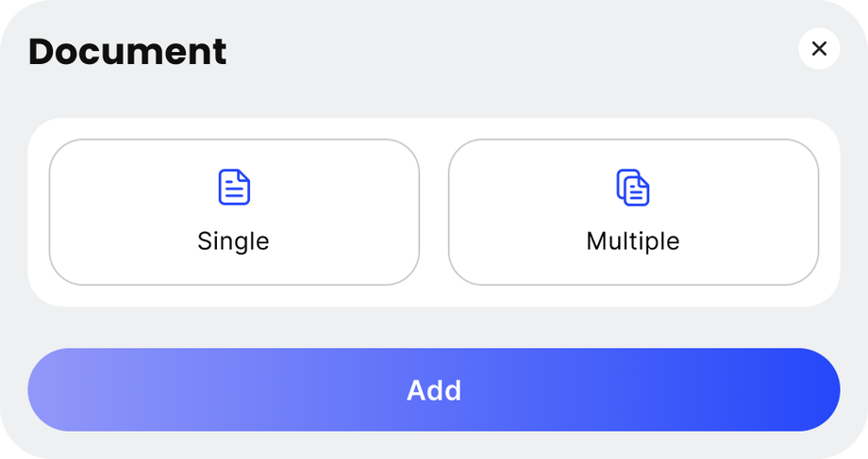Dismiss the dialog using the cross icon

[819, 49]
